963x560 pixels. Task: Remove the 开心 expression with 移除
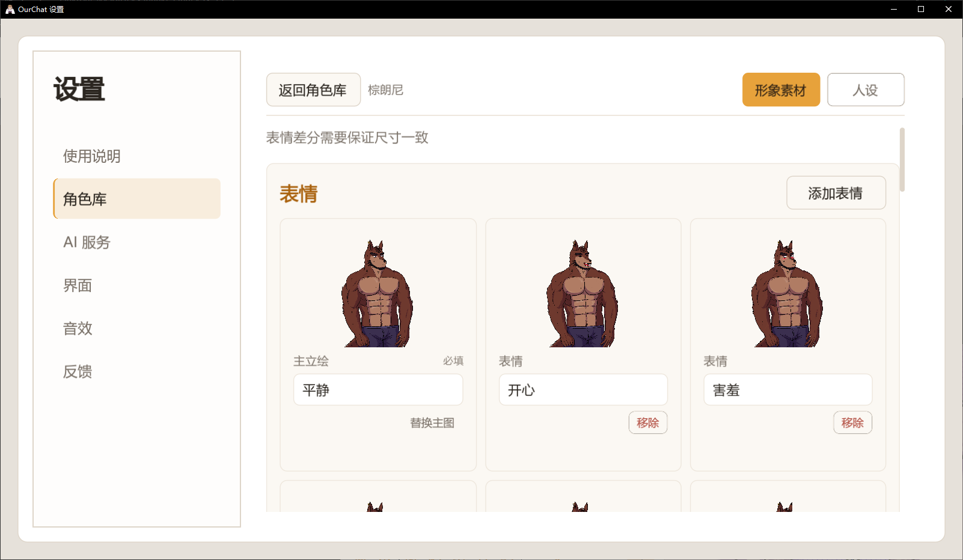click(x=648, y=422)
